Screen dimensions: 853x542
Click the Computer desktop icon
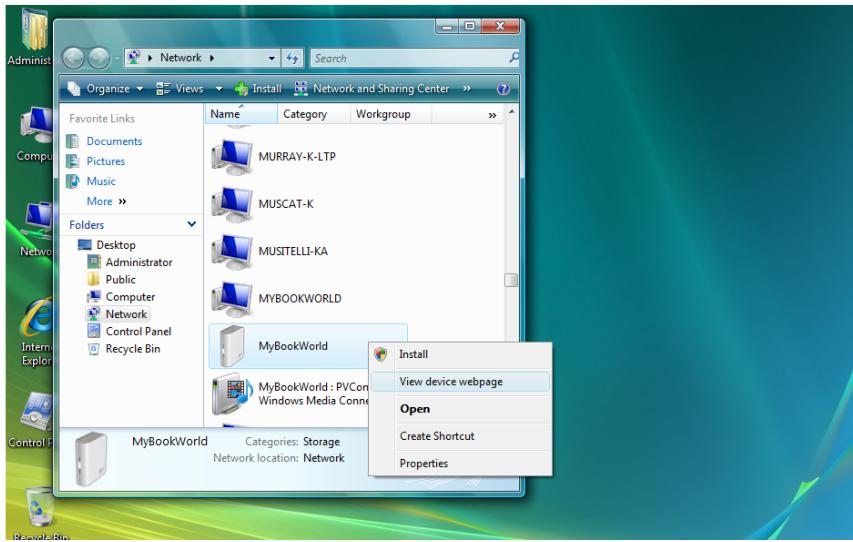tap(36, 127)
